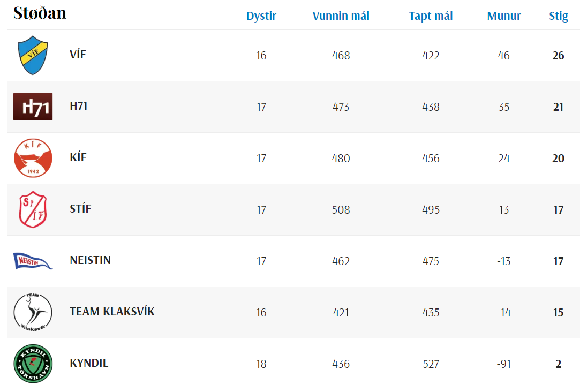The image size is (580, 392).
Task: Click the StÍF red shield crest
Action: tap(33, 209)
